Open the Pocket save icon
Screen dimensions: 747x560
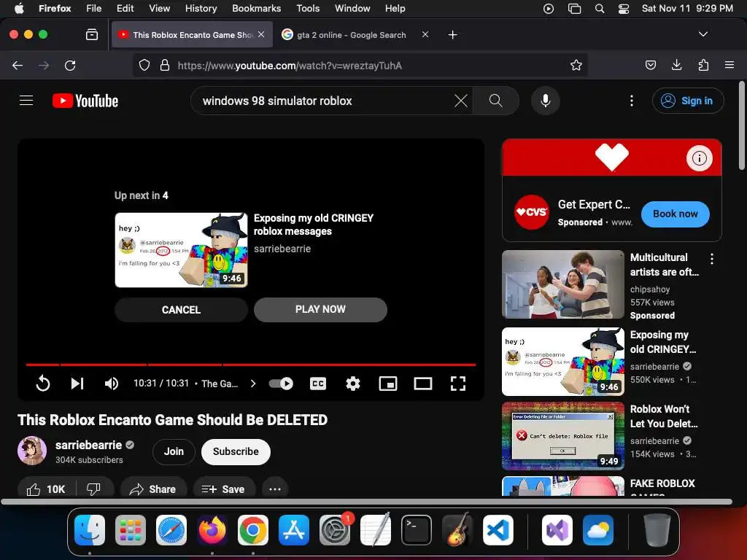coord(650,65)
